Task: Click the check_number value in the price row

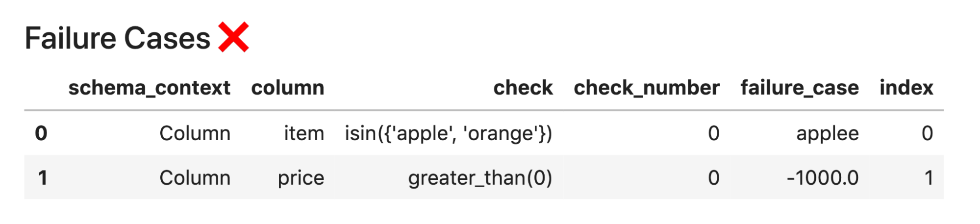Action: coord(714,178)
